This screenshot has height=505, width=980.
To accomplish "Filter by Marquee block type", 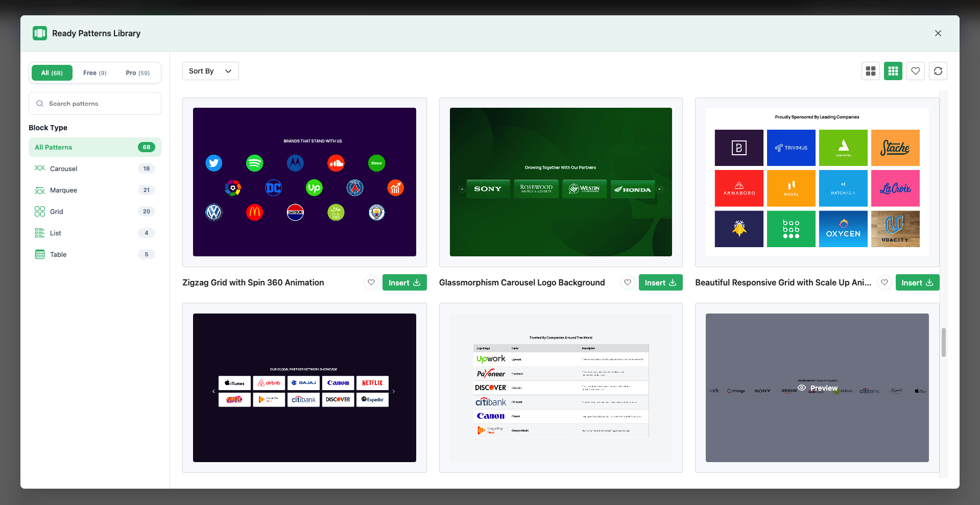I will point(95,190).
